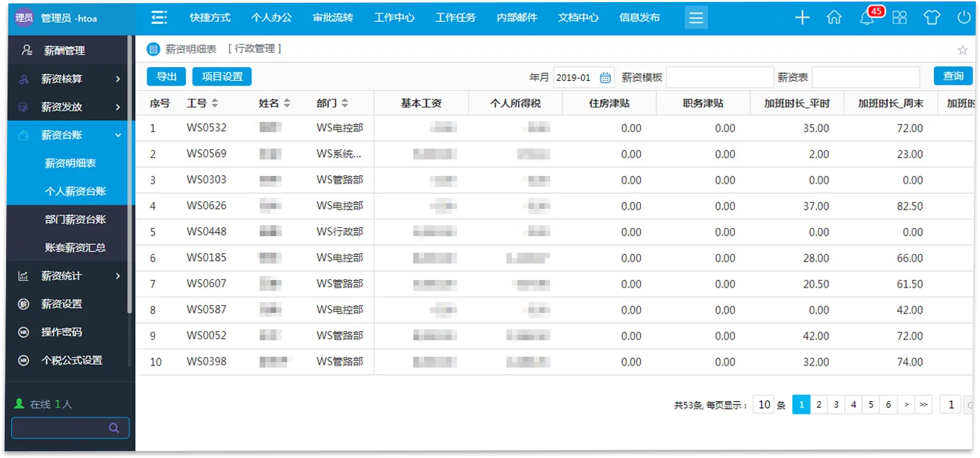Click the 查询 search button
Image resolution: width=980 pixels, height=458 pixels.
[953, 77]
